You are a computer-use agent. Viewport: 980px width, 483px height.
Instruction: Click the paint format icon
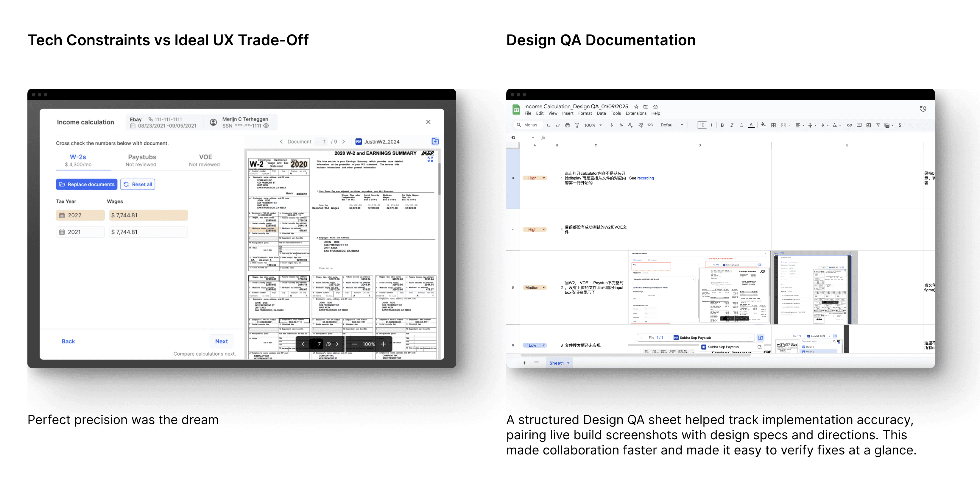pos(577,125)
